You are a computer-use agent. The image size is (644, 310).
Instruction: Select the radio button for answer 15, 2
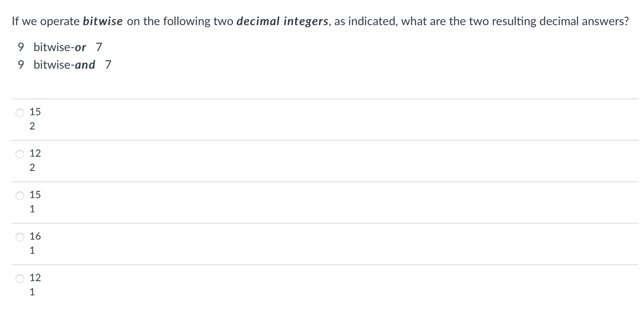19,112
